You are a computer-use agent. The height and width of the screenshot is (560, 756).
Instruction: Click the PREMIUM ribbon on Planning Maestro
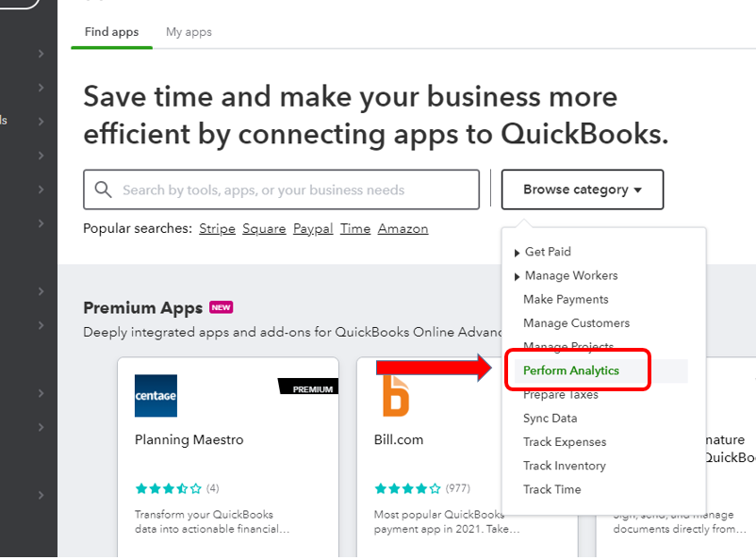[x=312, y=387]
